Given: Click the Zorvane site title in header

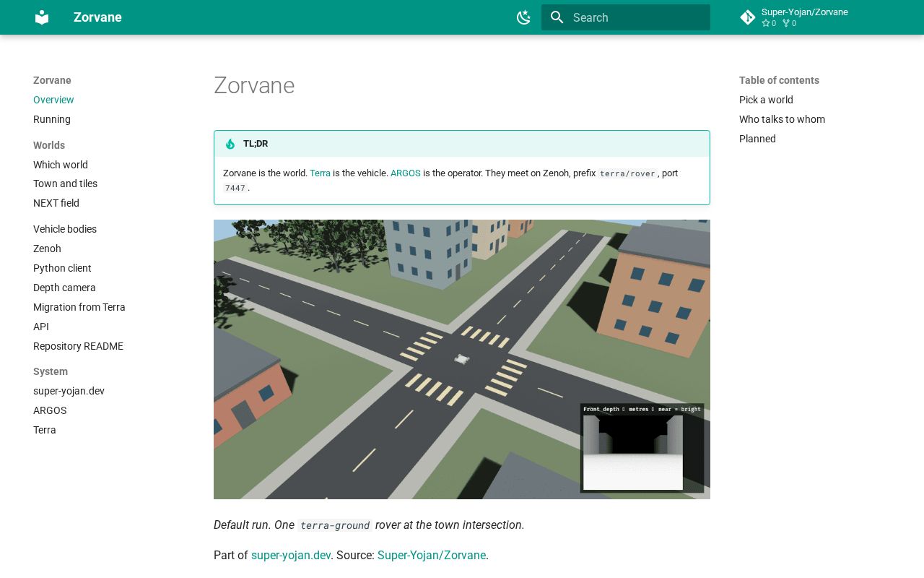Looking at the screenshot, I should pyautogui.click(x=97, y=17).
